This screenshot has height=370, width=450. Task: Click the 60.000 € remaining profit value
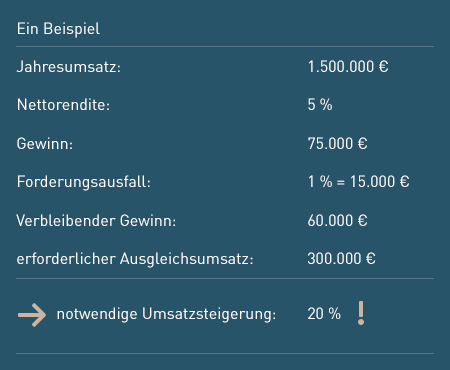337,221
